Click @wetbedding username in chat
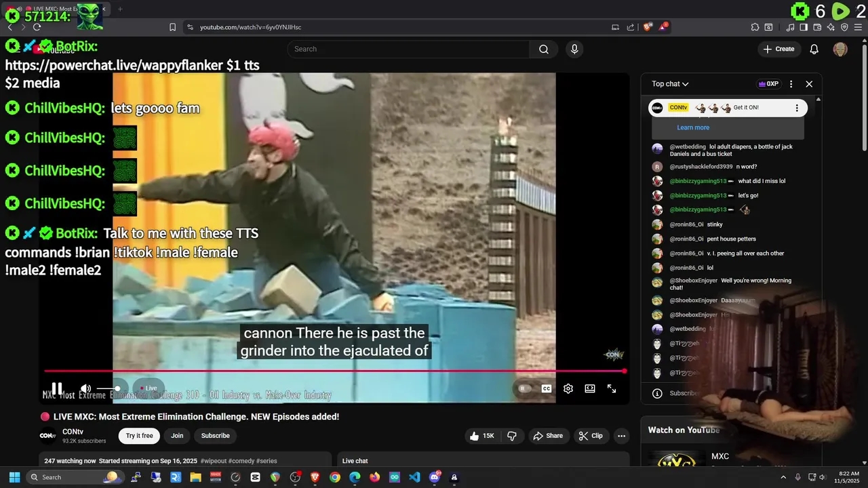Screen dimensions: 868x488 [688, 146]
